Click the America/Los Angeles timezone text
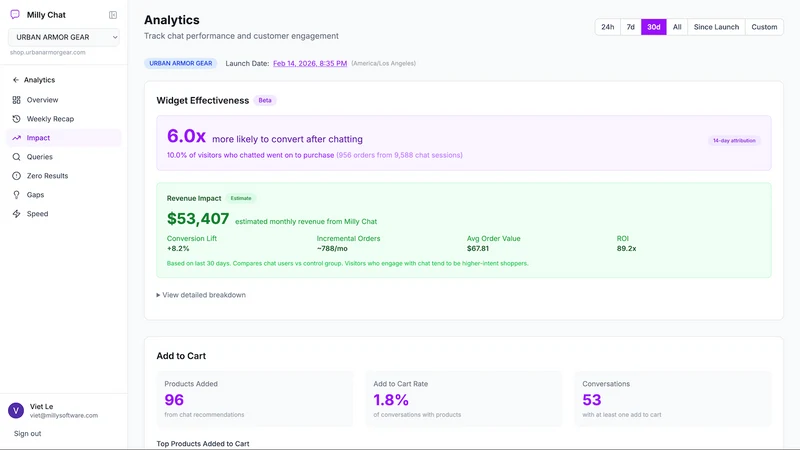800x450 pixels. pos(383,63)
